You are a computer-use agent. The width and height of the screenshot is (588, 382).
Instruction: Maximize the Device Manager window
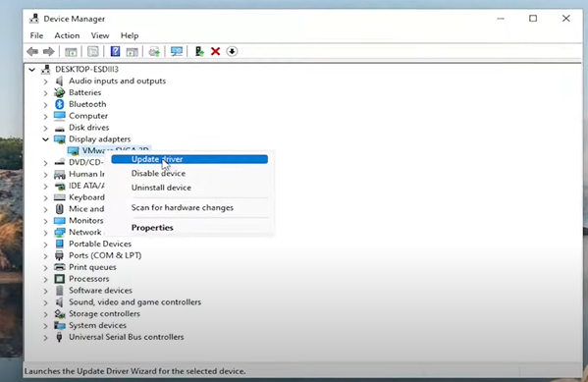point(533,19)
